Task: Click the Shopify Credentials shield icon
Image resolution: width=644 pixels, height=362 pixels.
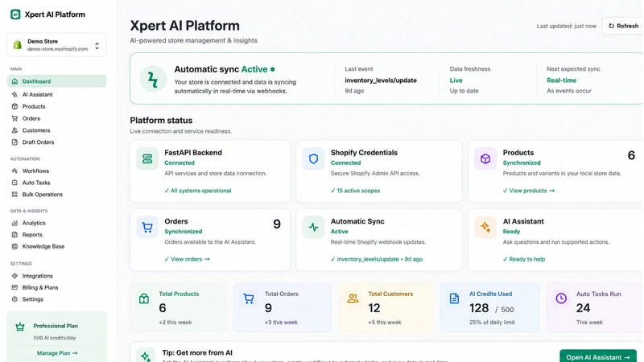Action: [313, 158]
